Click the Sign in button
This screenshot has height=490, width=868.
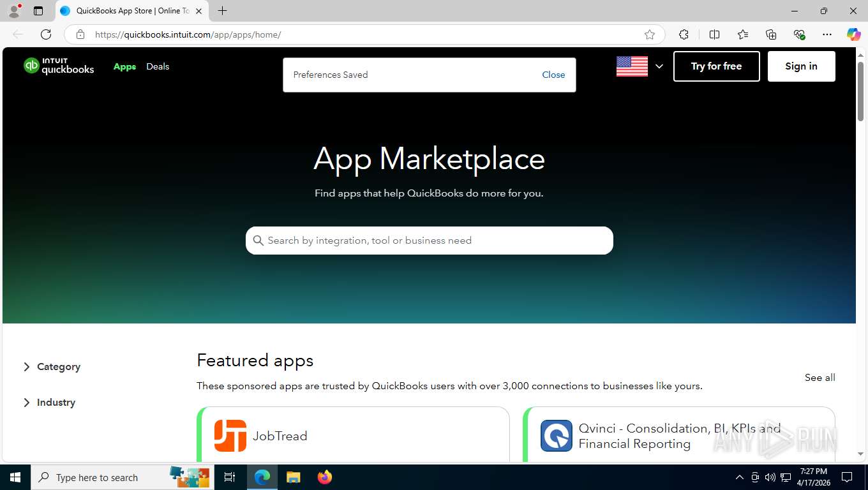pos(801,66)
